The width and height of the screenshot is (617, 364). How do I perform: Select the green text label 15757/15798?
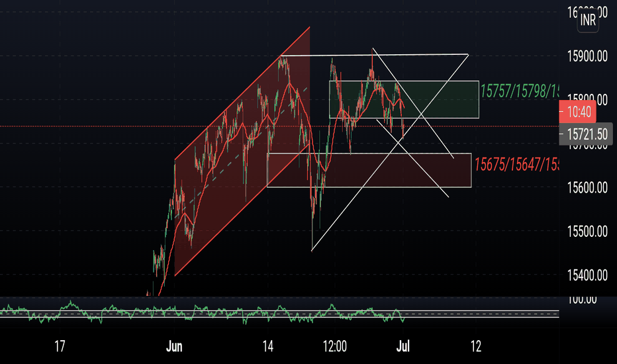(x=520, y=91)
